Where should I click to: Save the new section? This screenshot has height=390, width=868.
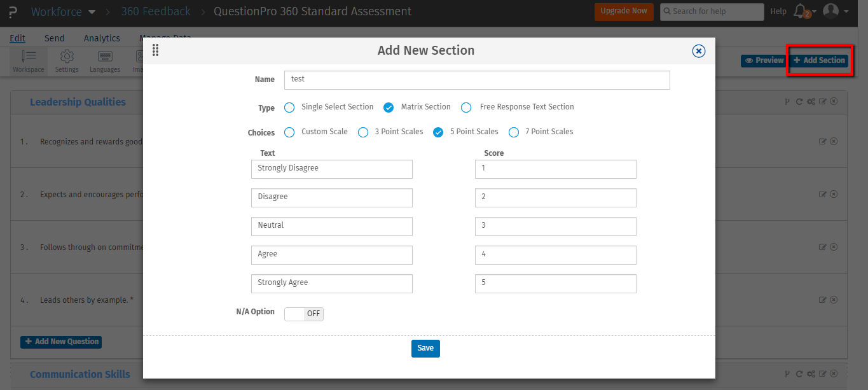425,348
